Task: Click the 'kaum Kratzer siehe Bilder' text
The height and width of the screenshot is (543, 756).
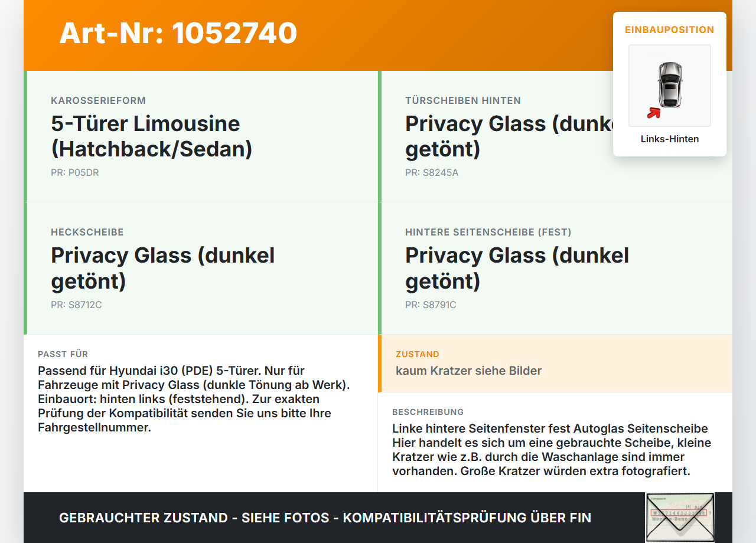Action: click(x=468, y=371)
